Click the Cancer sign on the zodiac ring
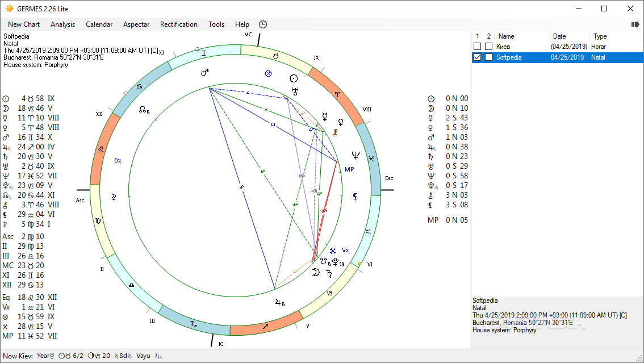The height and width of the screenshot is (363, 644). 140,87
